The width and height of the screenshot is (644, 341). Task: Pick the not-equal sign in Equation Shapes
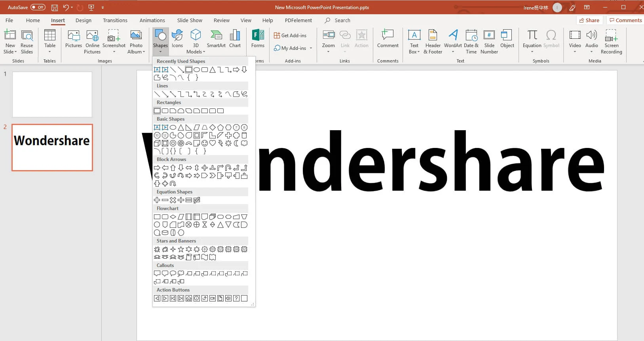pyautogui.click(x=197, y=200)
